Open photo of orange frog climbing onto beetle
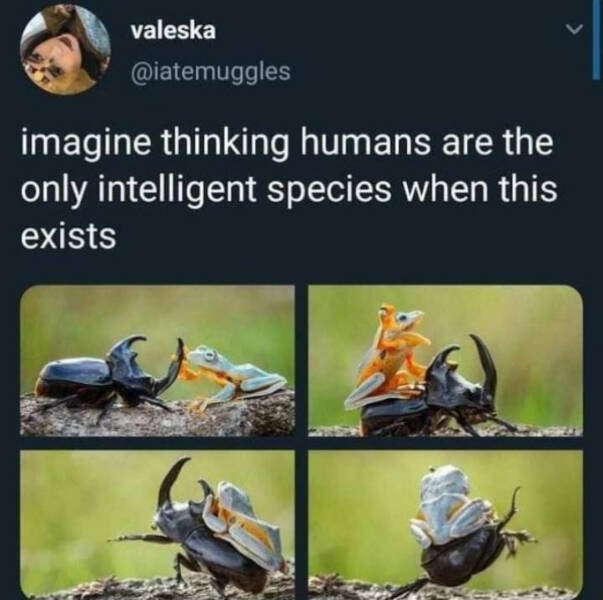Screen dimensions: 603x600 [445, 360]
